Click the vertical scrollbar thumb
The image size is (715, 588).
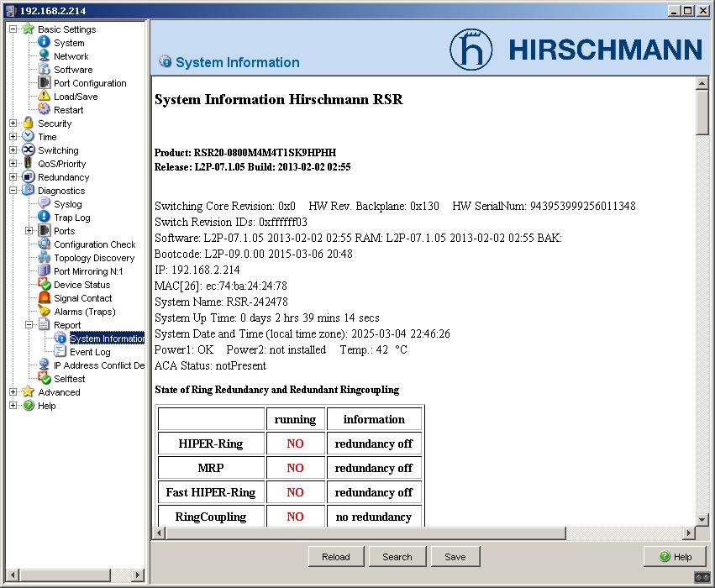click(x=702, y=112)
